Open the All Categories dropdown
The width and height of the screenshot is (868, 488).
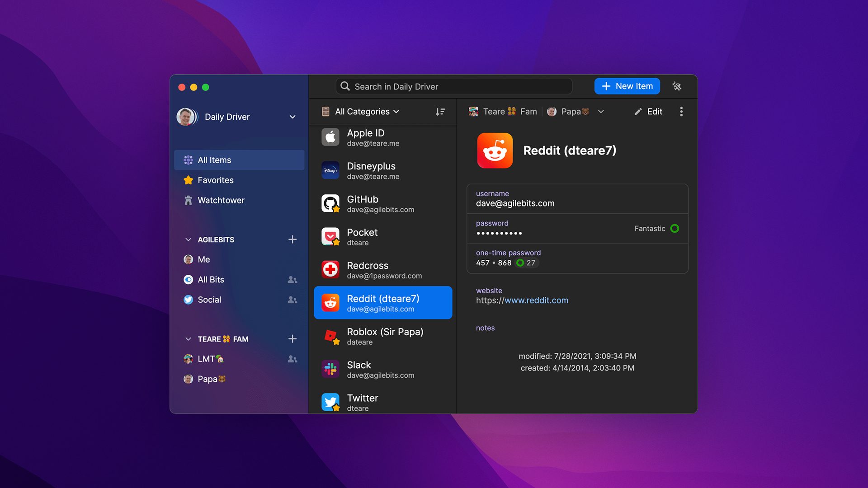point(361,112)
